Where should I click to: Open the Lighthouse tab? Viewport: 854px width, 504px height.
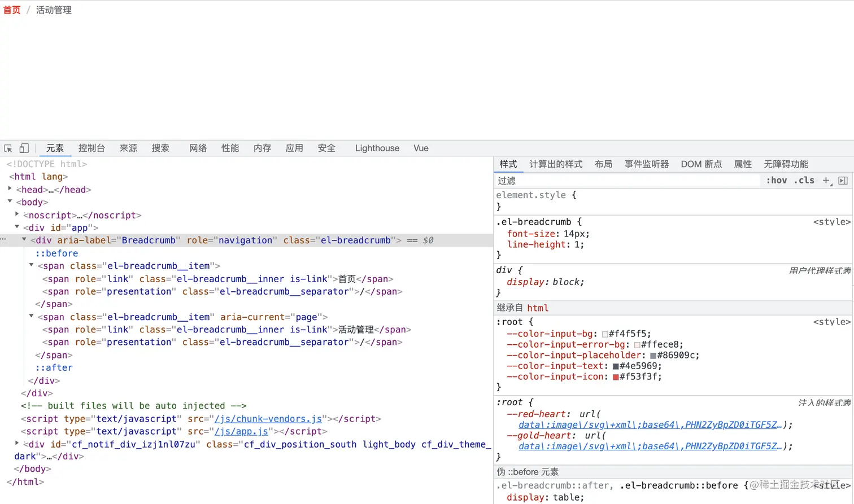pyautogui.click(x=377, y=148)
